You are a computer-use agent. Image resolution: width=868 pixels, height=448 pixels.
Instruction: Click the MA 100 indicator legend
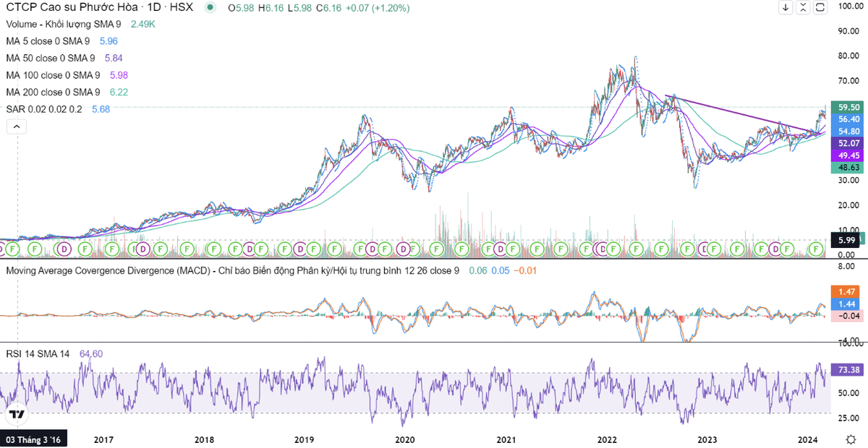52,75
